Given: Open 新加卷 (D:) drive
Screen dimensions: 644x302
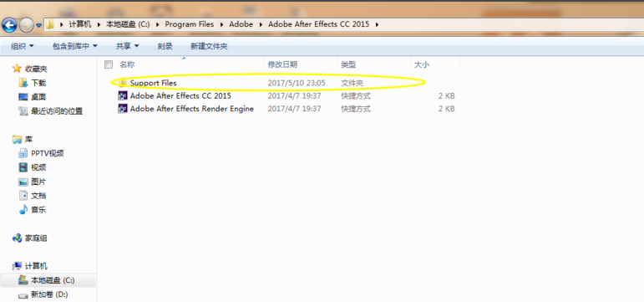Looking at the screenshot, I should pos(44,294).
